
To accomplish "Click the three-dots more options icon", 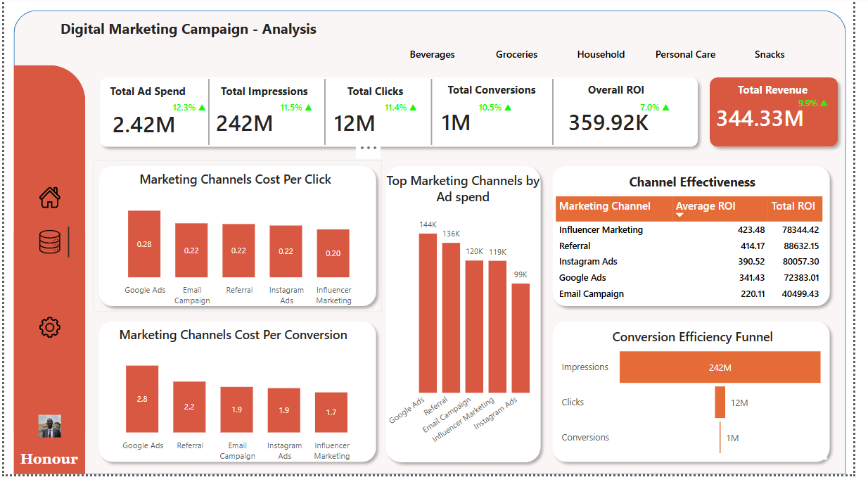I will pyautogui.click(x=369, y=148).
